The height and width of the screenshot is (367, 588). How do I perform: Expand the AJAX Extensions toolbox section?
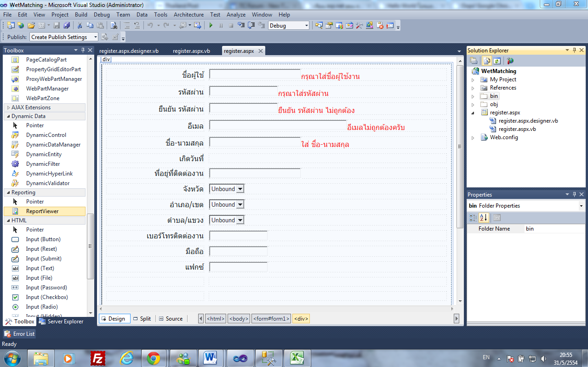(x=45, y=107)
